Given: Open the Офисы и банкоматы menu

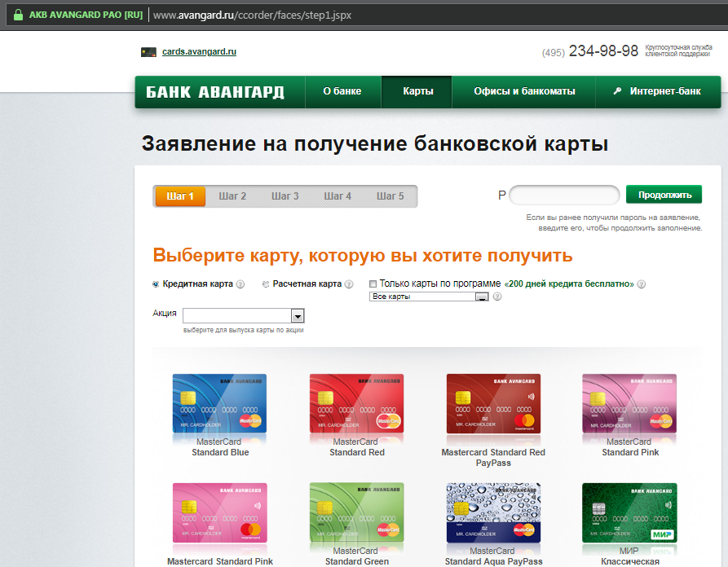Looking at the screenshot, I should (x=524, y=91).
